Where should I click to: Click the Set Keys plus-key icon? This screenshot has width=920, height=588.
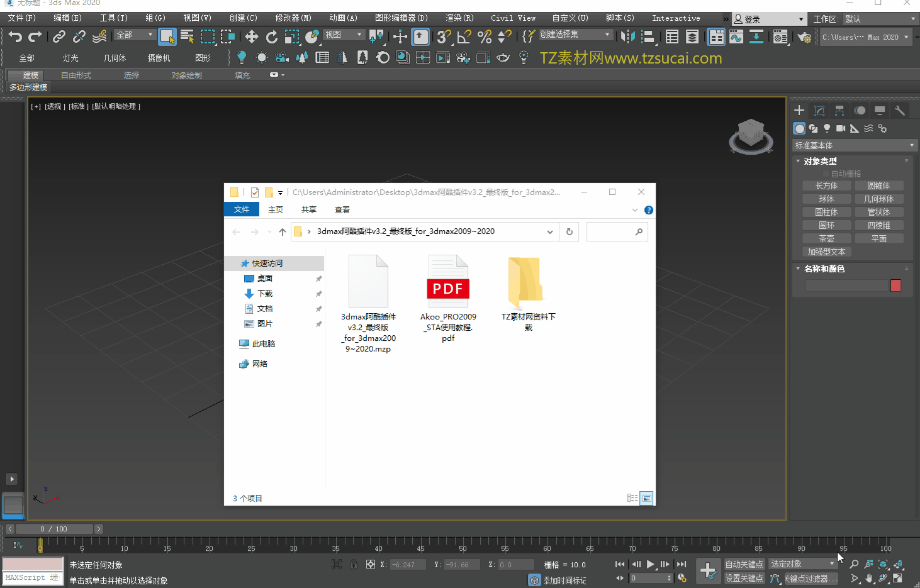tap(708, 571)
